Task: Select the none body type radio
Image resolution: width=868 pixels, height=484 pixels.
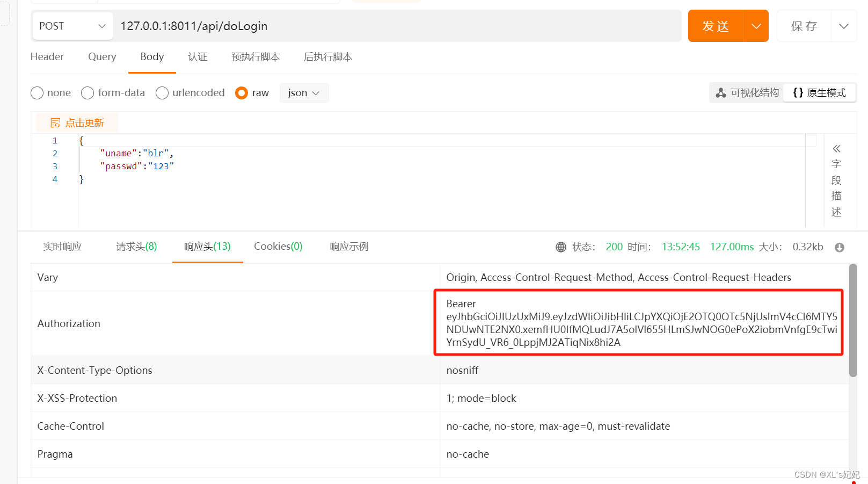Action: 37,93
